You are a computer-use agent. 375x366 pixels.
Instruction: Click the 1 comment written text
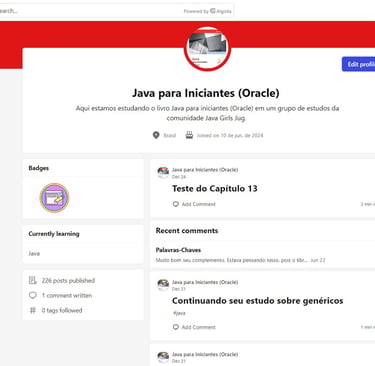tap(67, 295)
